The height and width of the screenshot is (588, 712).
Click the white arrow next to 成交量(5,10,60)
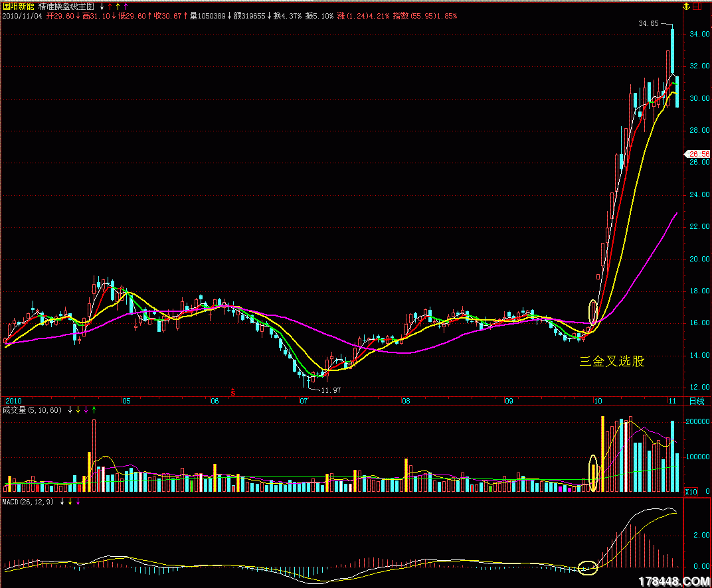tap(70, 410)
